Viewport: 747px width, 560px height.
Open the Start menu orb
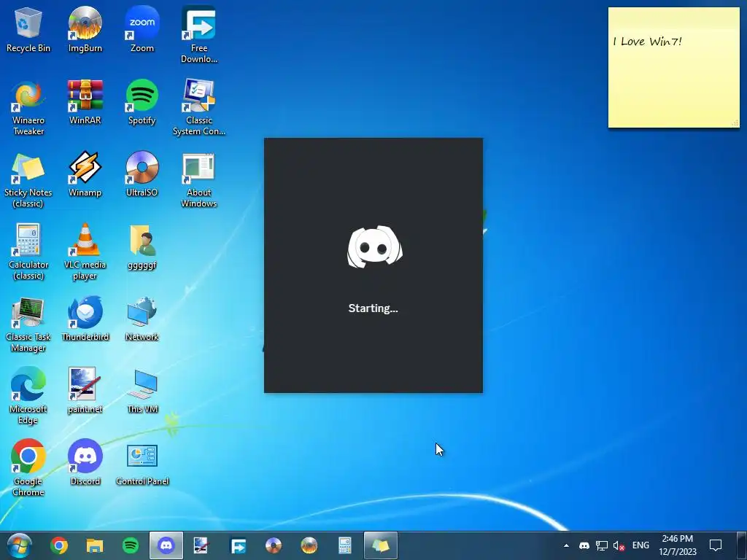click(x=20, y=545)
